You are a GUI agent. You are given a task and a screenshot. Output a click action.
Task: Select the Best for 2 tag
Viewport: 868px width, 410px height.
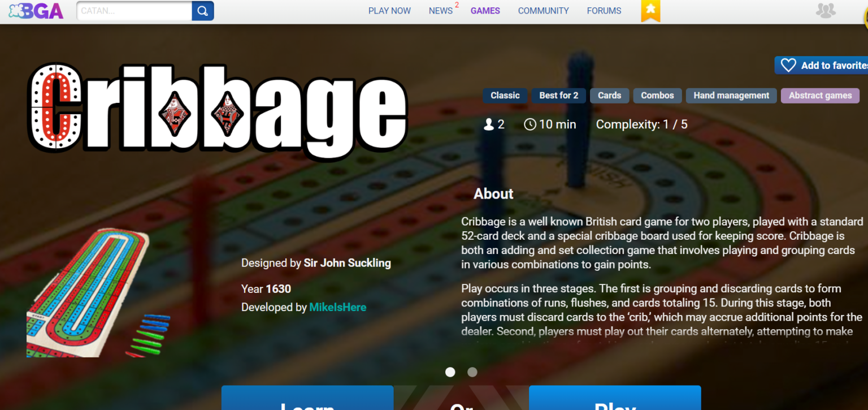tap(558, 96)
